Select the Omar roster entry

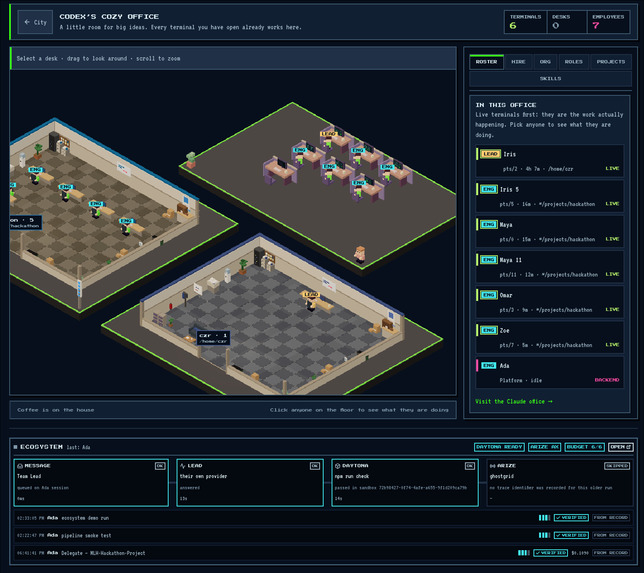pyautogui.click(x=550, y=302)
